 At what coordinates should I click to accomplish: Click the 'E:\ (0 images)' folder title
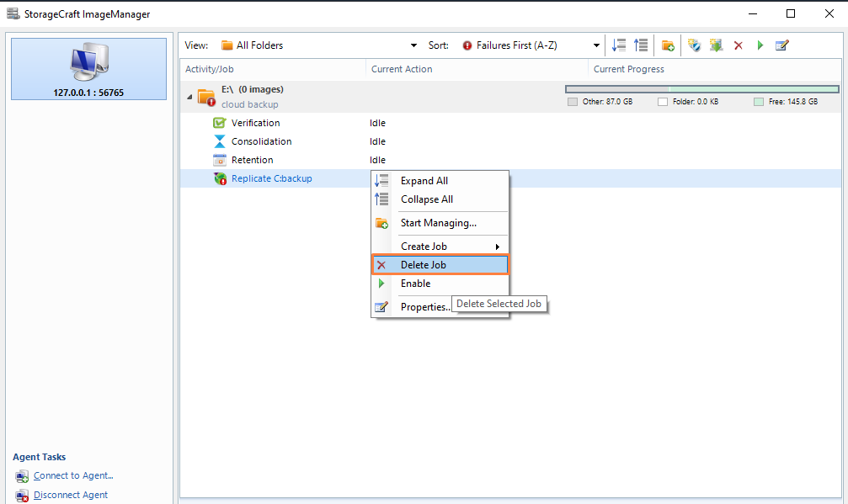[x=253, y=89]
